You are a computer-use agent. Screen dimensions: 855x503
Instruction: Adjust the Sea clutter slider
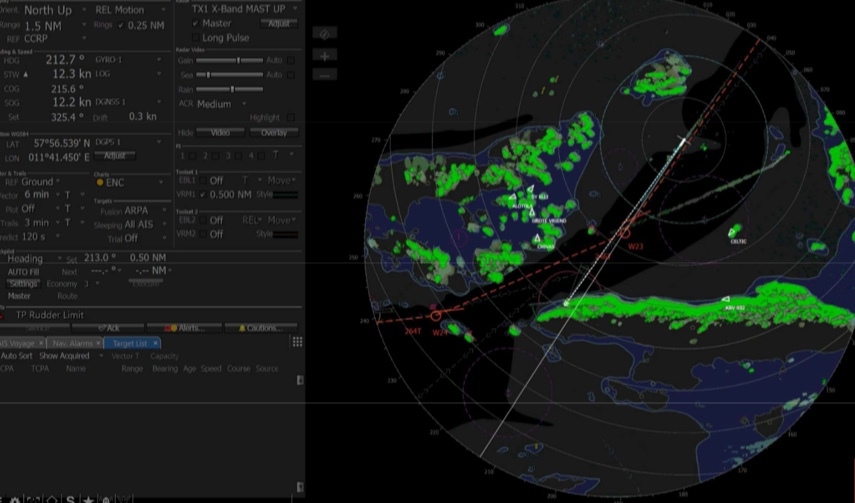230,75
